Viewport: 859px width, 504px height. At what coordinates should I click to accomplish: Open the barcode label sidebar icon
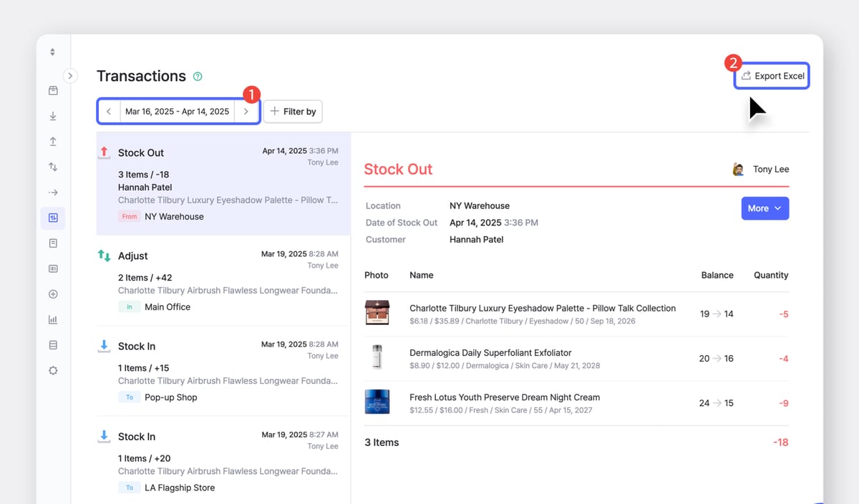coord(52,268)
